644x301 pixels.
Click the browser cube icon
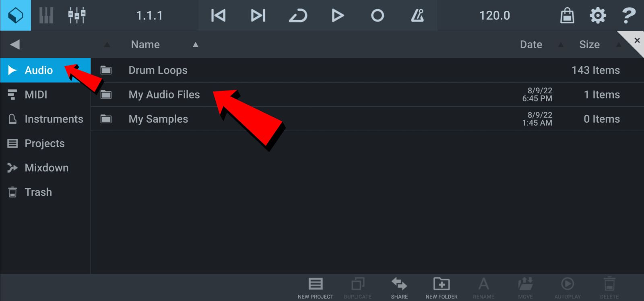click(x=15, y=16)
